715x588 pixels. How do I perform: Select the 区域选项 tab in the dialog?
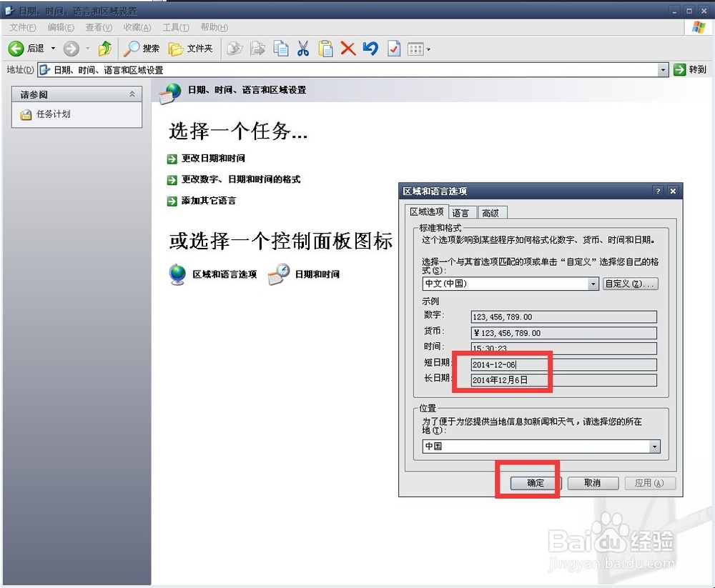tap(426, 212)
